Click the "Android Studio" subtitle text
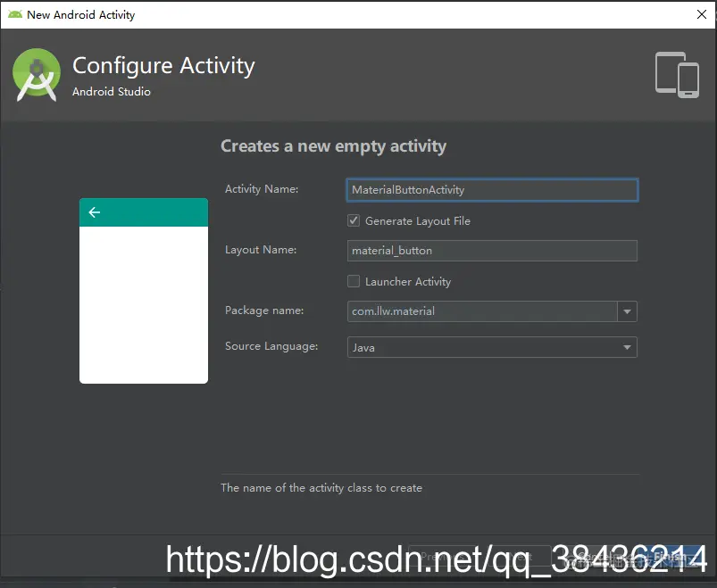 [112, 92]
